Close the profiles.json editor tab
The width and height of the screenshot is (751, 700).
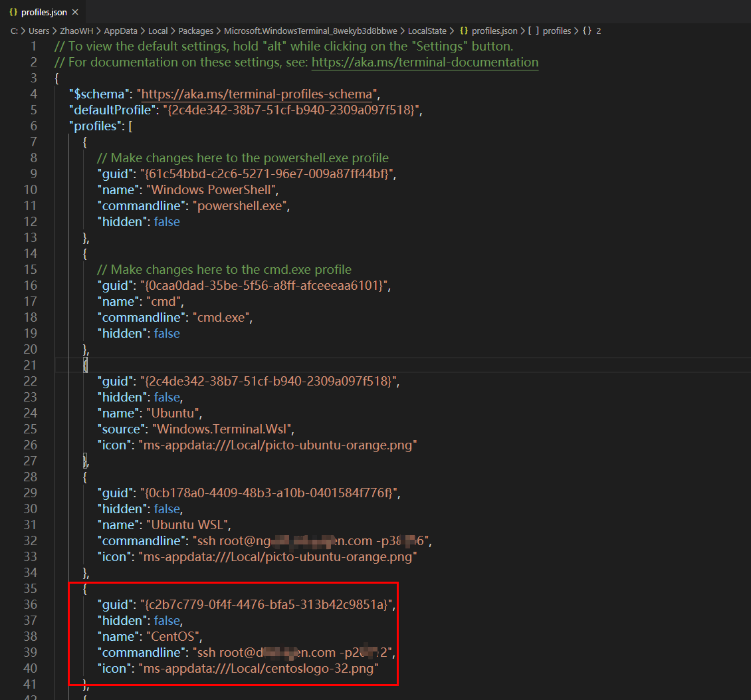pos(74,12)
